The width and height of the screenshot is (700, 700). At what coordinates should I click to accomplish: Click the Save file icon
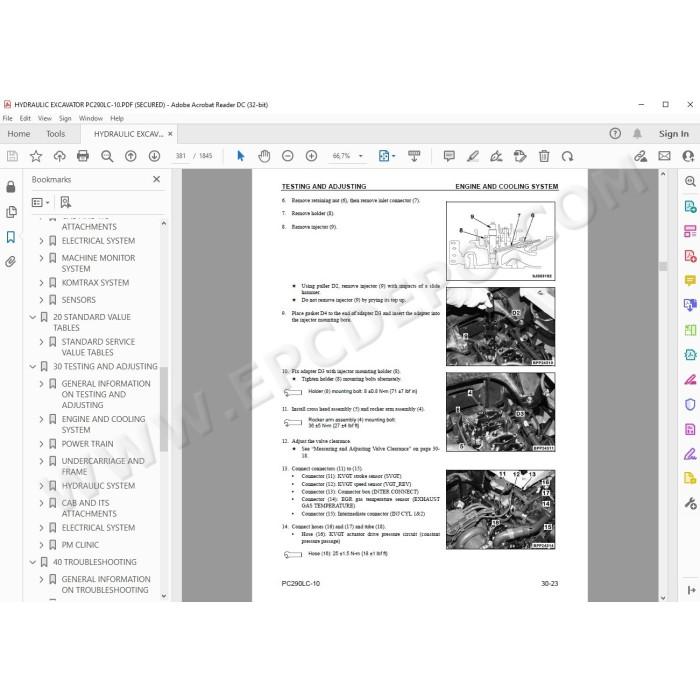[x=12, y=156]
